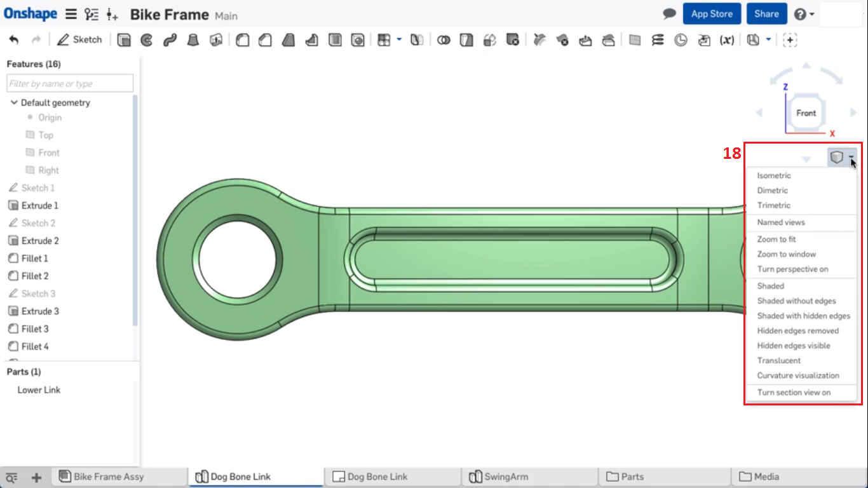This screenshot has height=488, width=868.
Task: Enable Turn perspective on
Action: 793,269
